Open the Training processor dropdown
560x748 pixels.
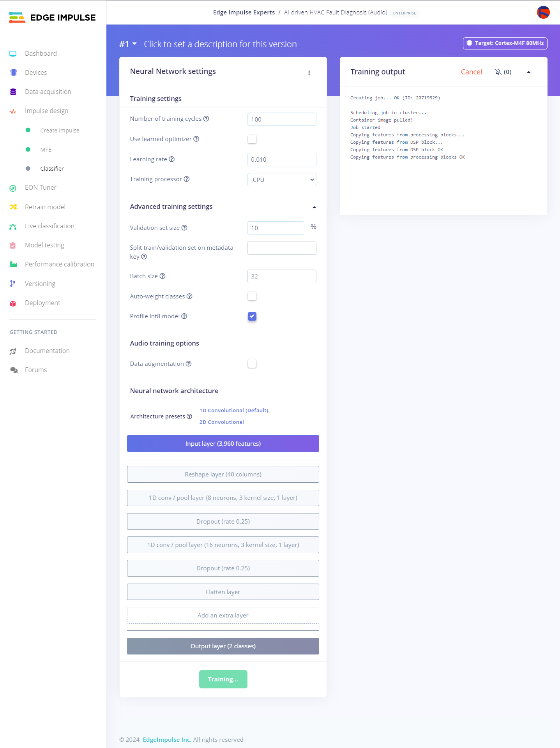(x=281, y=180)
